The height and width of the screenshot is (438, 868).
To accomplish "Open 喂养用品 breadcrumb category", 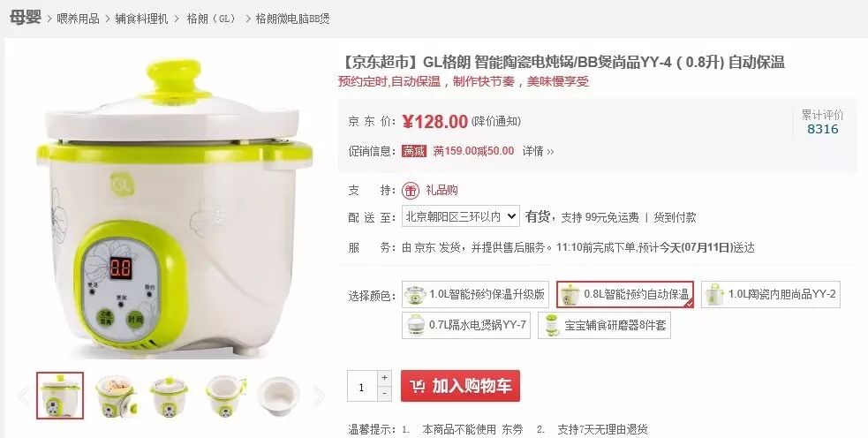I will click(x=78, y=19).
